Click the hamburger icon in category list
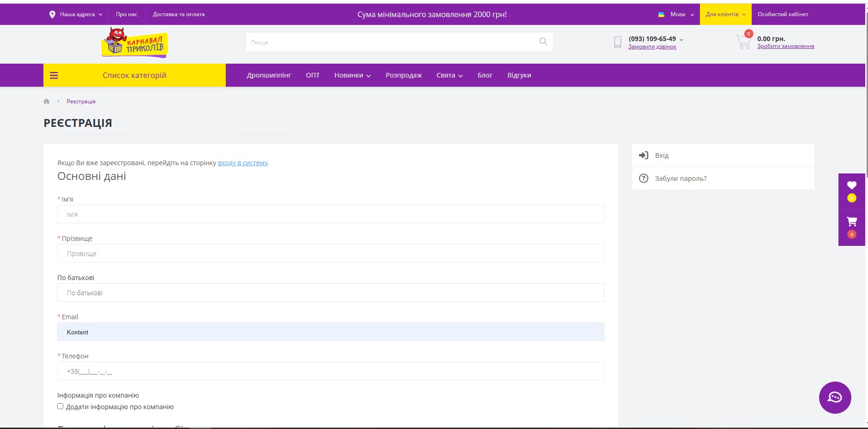This screenshot has width=868, height=429. (54, 75)
